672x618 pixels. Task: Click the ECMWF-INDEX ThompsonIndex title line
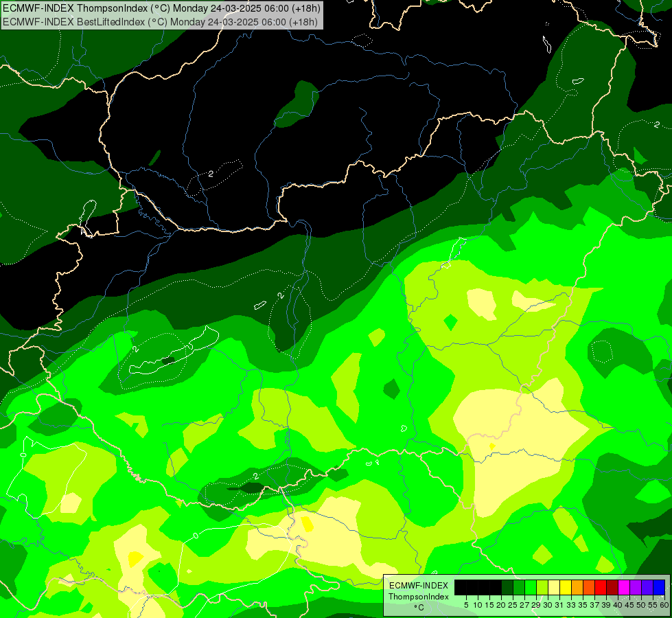[161, 8]
